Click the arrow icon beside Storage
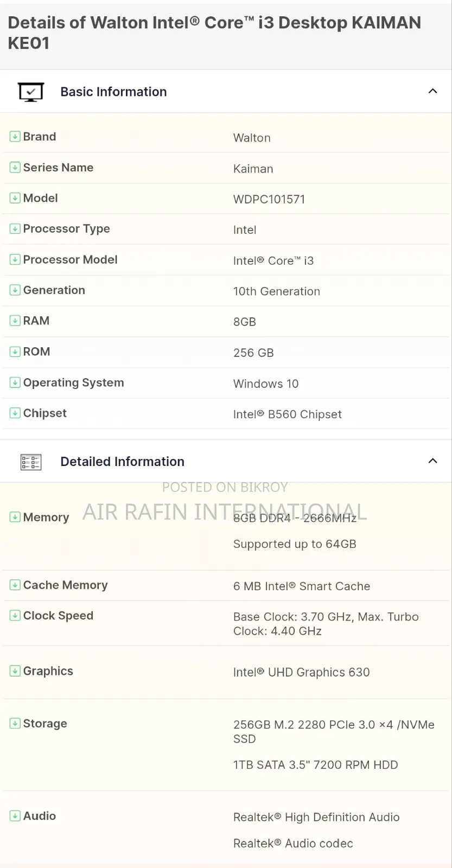This screenshot has height=868, width=452. tap(15, 723)
